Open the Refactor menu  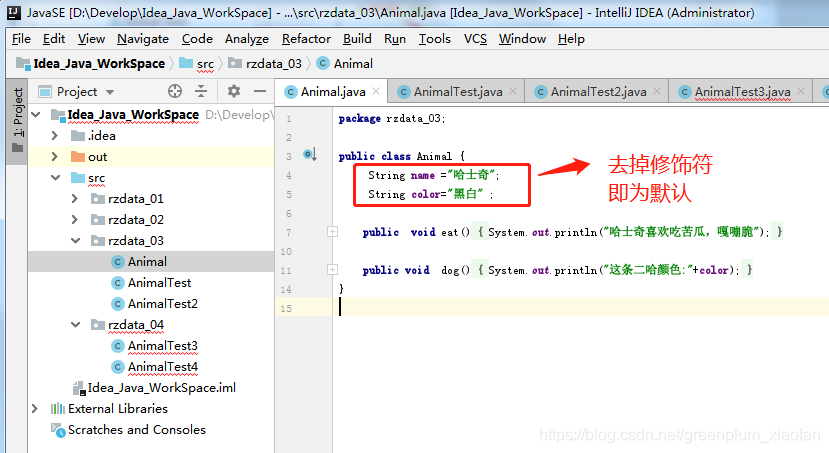(x=306, y=39)
